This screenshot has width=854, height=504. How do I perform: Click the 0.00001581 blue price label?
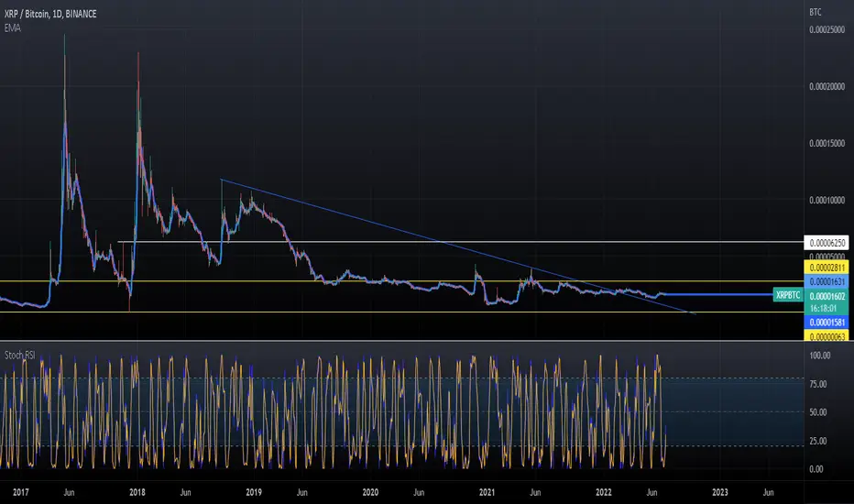click(x=827, y=323)
